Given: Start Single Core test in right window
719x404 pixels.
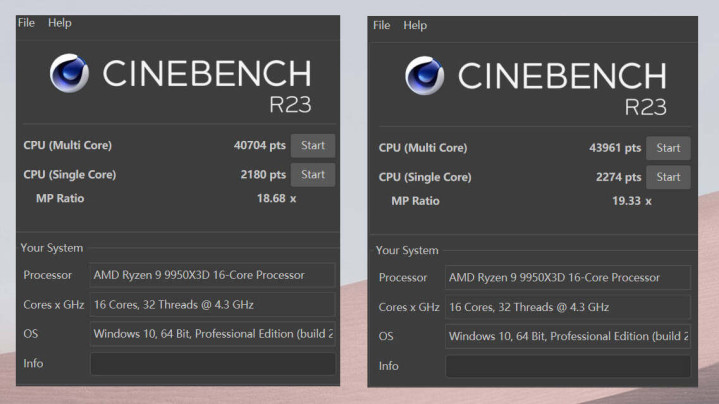Looking at the screenshot, I should click(668, 177).
